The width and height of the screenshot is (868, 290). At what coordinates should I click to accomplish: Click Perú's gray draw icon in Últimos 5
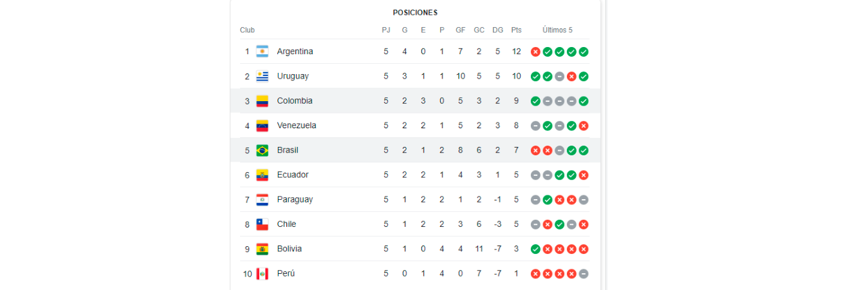tap(584, 274)
